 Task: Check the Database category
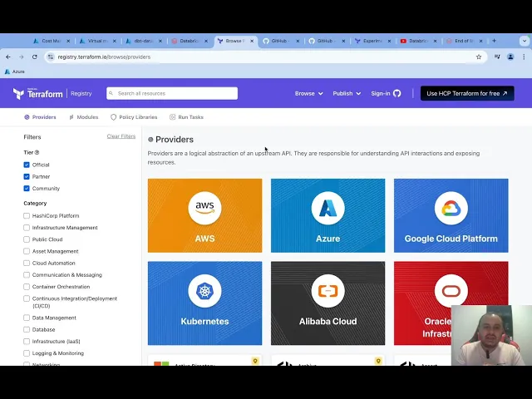(x=27, y=330)
